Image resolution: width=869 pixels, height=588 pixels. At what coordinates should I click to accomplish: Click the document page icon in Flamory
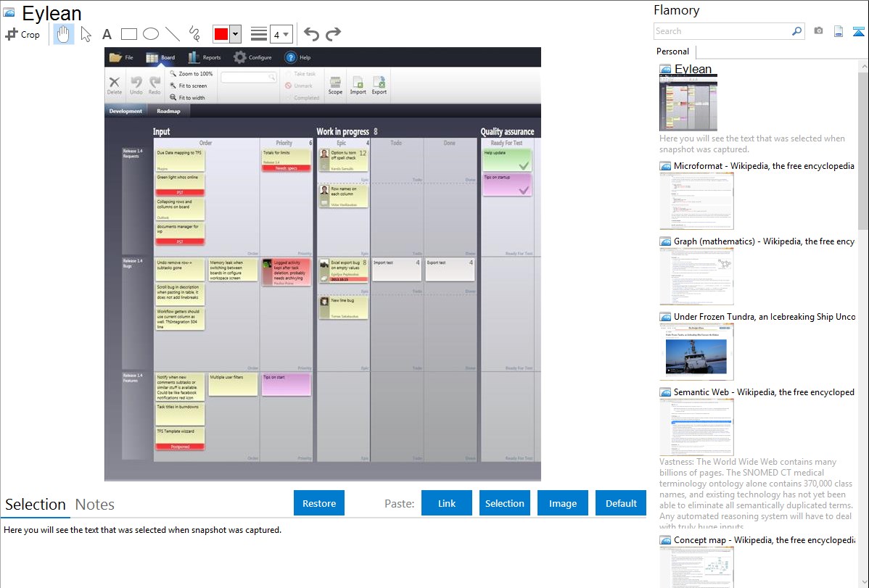coord(839,31)
